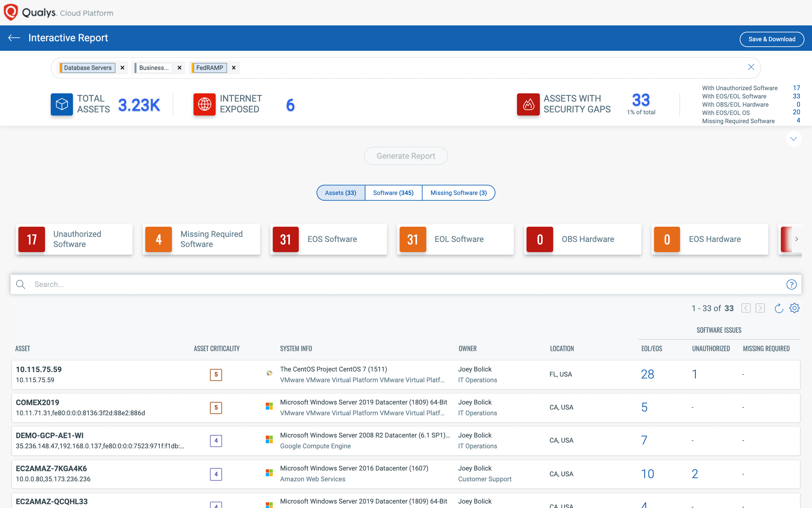This screenshot has width=812, height=508.
Task: Open EOL/EOS count 5 for COMEX2019
Action: pyautogui.click(x=644, y=407)
